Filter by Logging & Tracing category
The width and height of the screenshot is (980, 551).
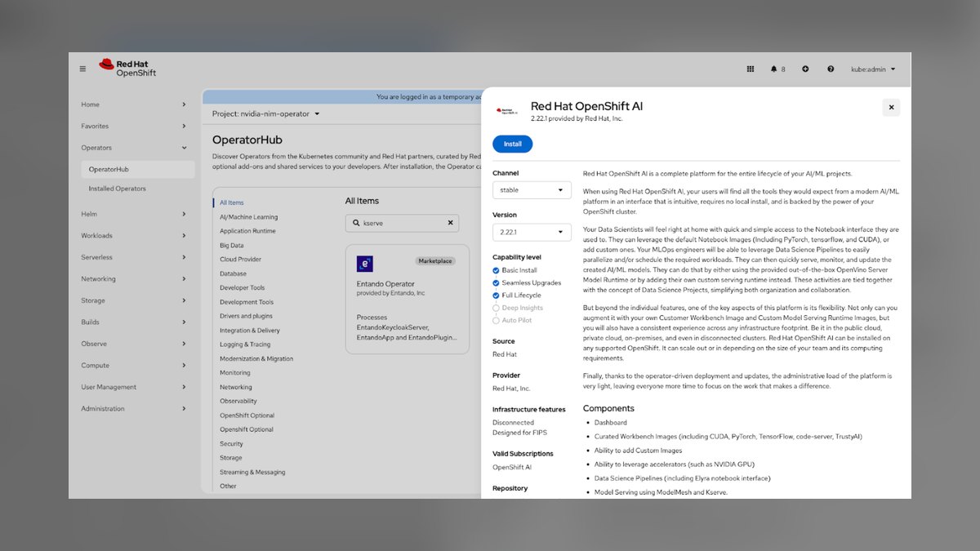pyautogui.click(x=245, y=344)
